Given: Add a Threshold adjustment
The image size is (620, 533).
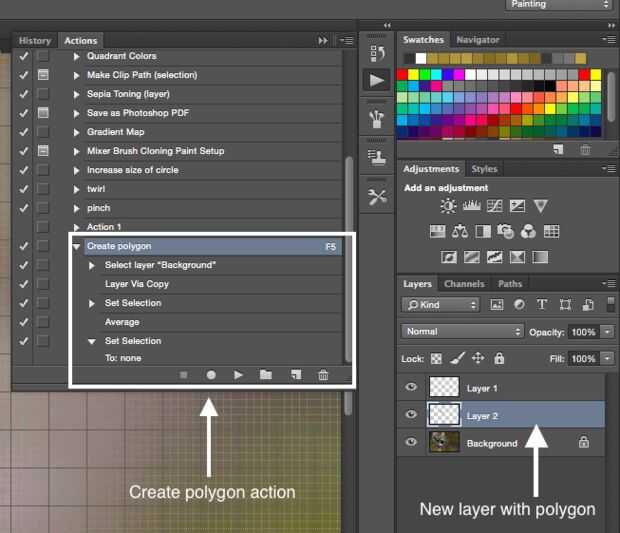Looking at the screenshot, I should pos(495,257).
